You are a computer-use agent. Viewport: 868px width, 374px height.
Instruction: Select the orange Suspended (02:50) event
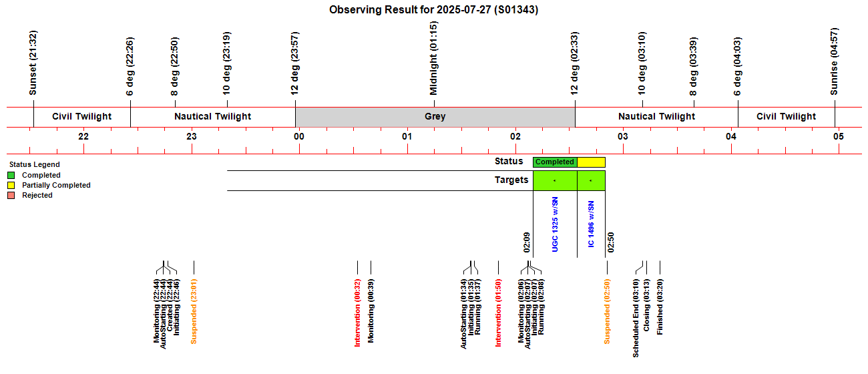(607, 311)
